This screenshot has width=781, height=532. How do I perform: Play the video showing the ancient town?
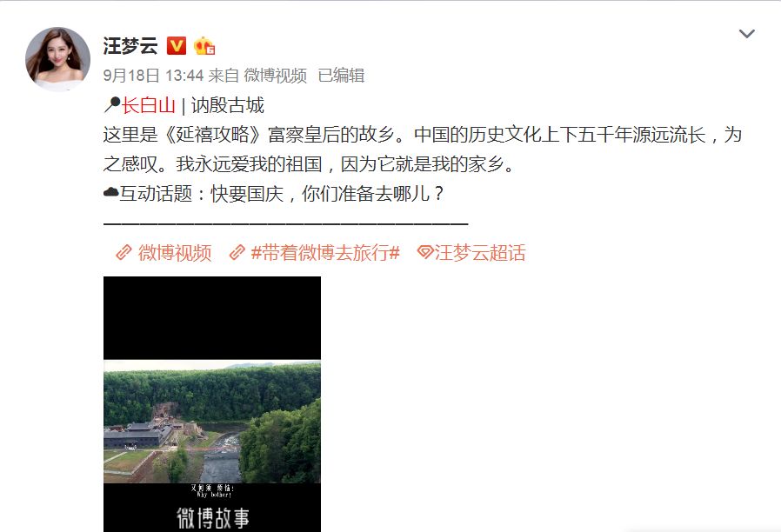(212, 404)
